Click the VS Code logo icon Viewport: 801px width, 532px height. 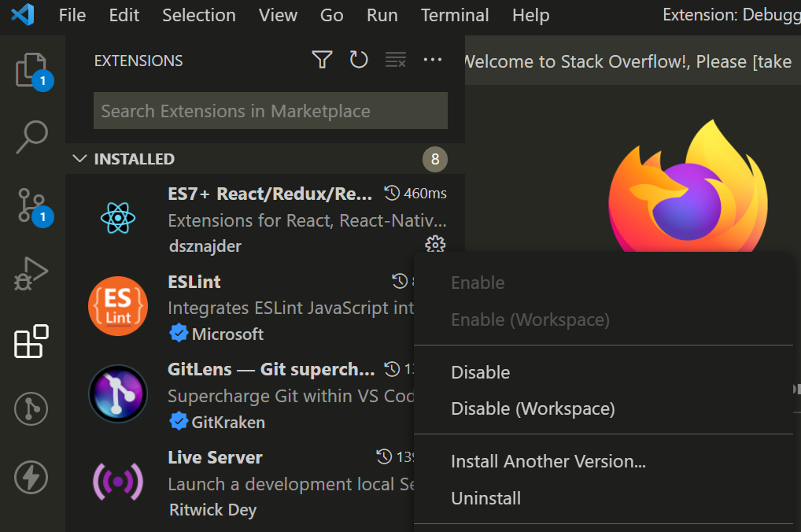[23, 15]
